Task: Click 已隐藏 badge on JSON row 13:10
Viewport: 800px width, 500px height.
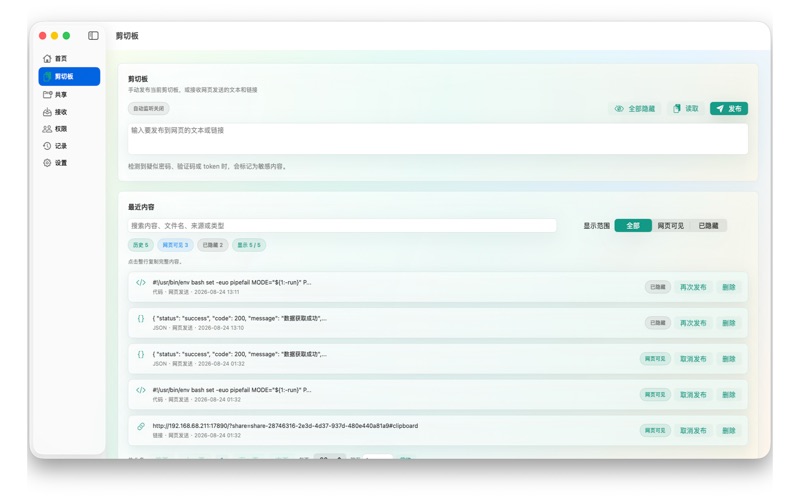Action: pos(658,323)
